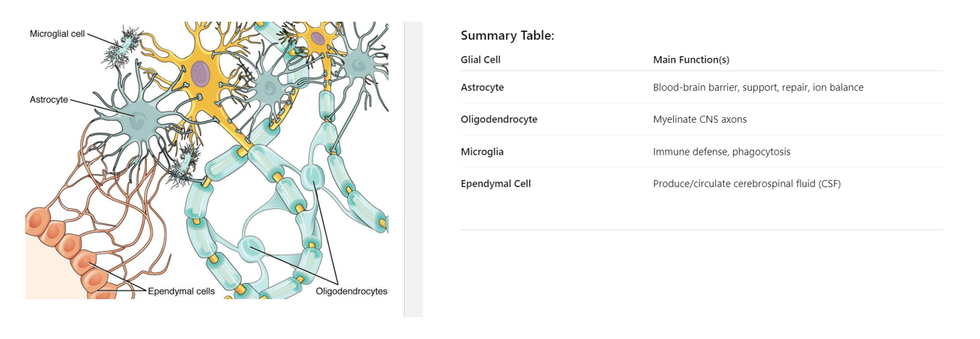The image size is (980, 339).
Task: Select the "Myelinate CNS axons" cell
Action: (x=699, y=119)
